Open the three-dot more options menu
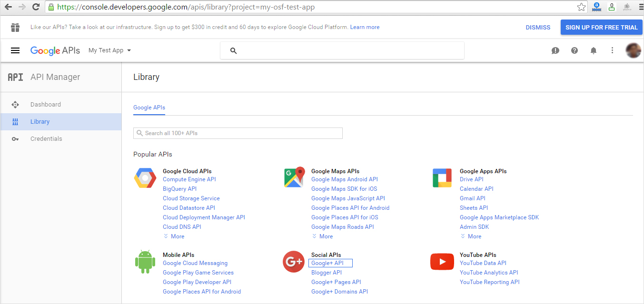644x304 pixels. pos(613,50)
